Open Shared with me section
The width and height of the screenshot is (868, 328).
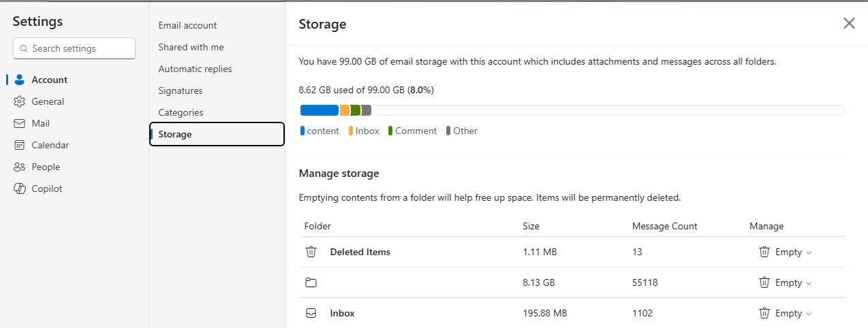tap(191, 47)
